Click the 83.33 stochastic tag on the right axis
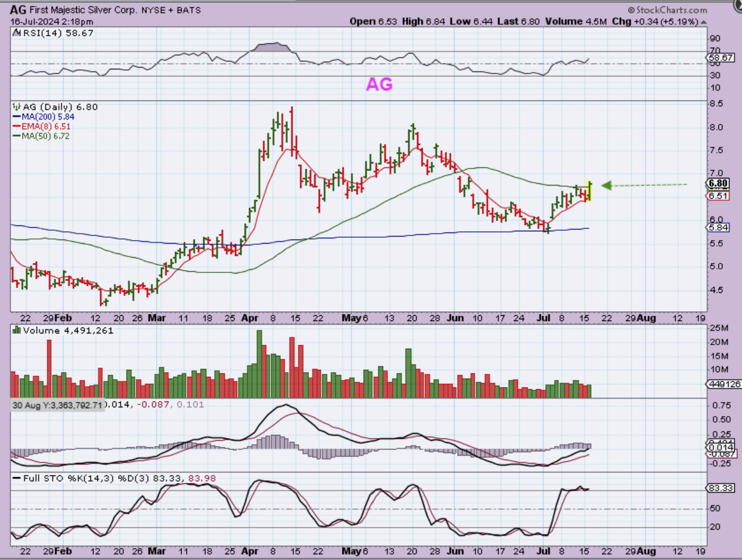 (721, 488)
